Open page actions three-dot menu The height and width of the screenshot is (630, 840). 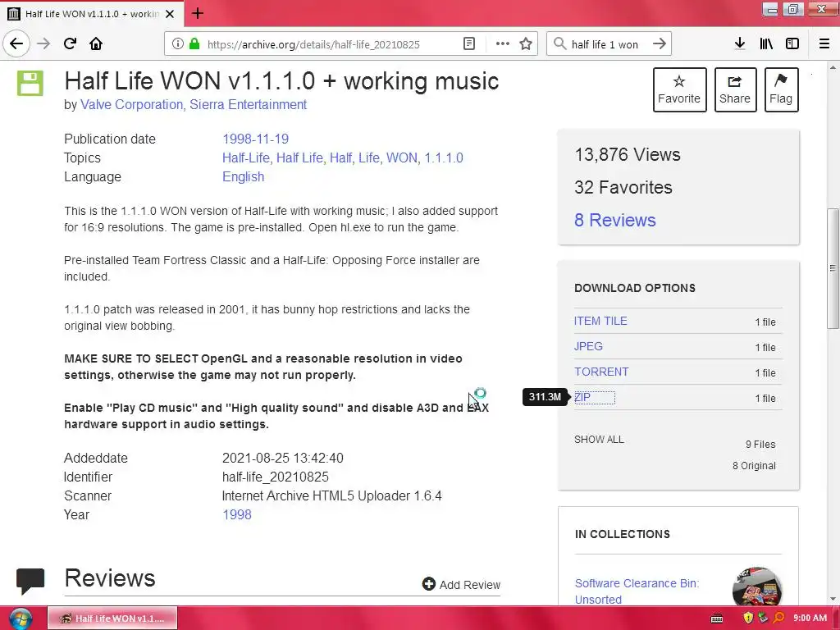(x=503, y=44)
